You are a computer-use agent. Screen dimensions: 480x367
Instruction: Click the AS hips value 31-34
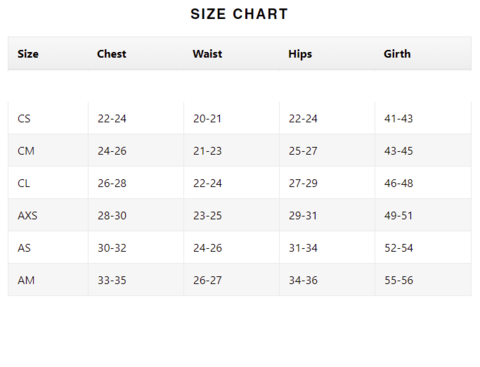coord(303,248)
